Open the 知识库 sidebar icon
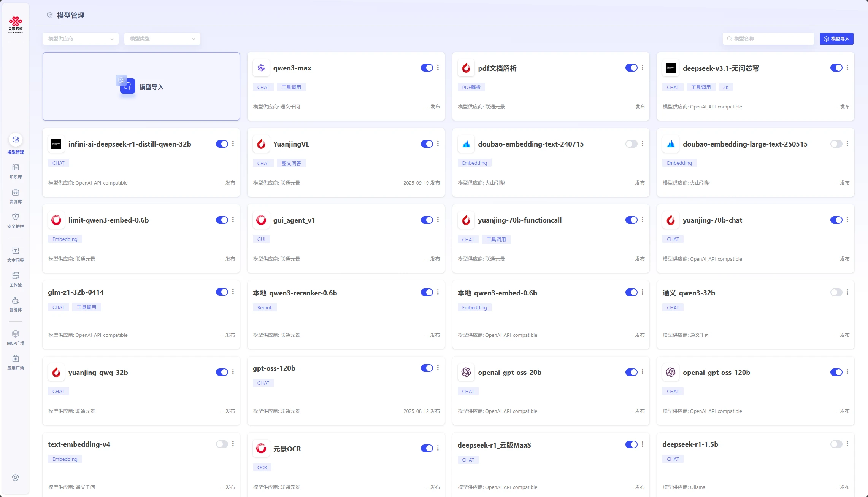868x497 pixels. pyautogui.click(x=16, y=167)
